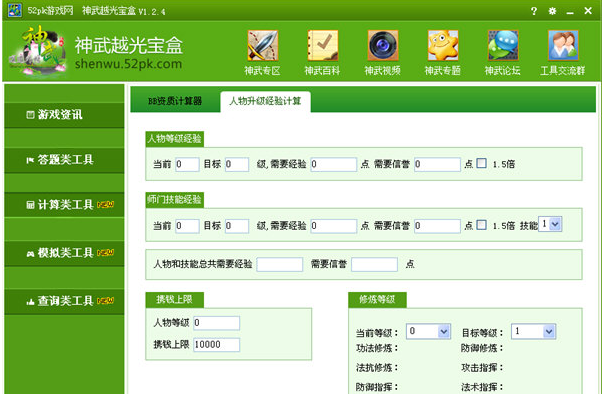Click the 神武越光宝盒 title heading
602x394 pixels.
(129, 46)
